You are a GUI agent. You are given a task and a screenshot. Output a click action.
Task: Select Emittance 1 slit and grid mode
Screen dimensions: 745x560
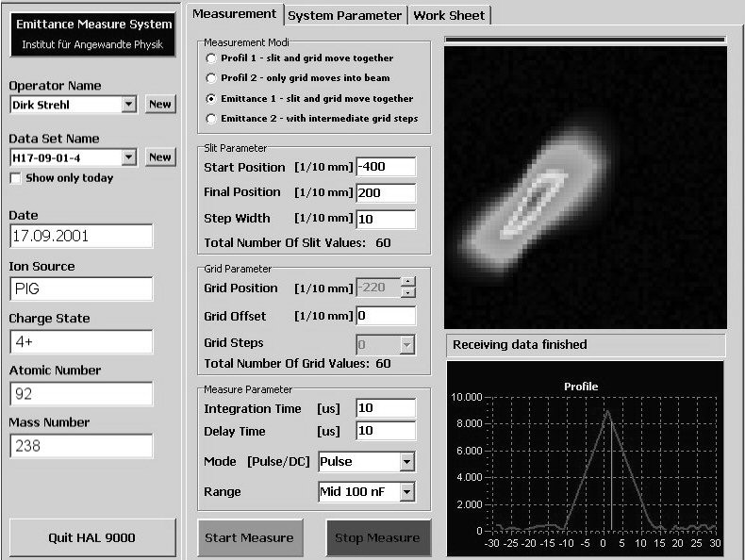(210, 99)
